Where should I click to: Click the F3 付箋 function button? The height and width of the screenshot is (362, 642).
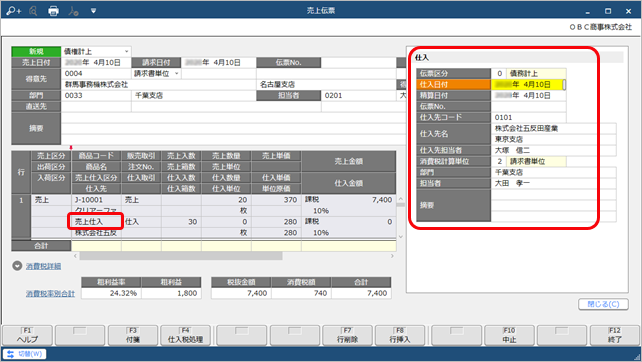133,335
